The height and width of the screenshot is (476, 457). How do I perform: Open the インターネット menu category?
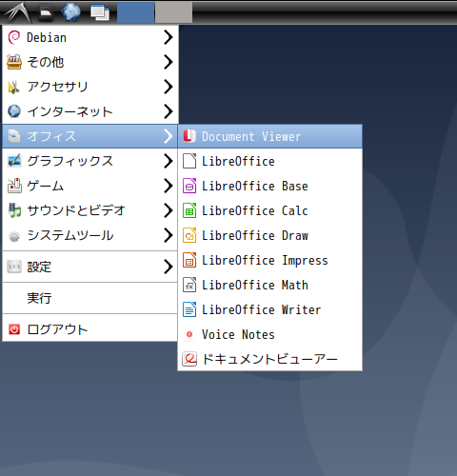point(89,111)
